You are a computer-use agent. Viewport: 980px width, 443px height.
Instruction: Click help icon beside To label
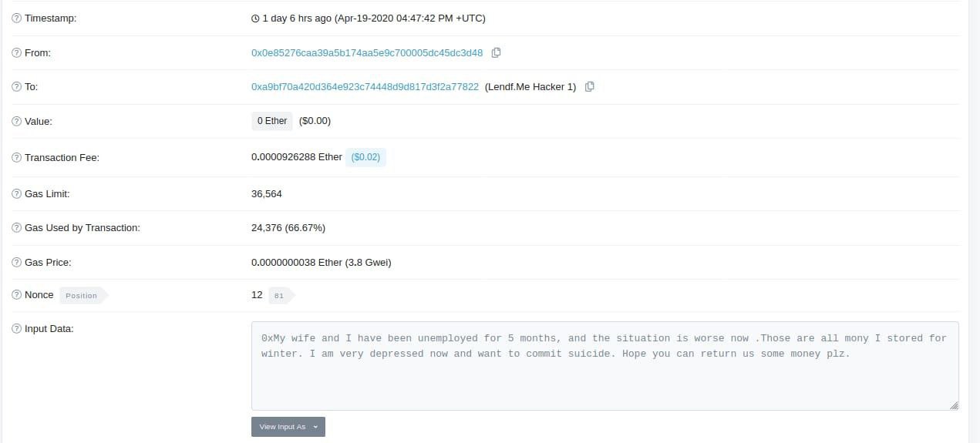click(16, 87)
